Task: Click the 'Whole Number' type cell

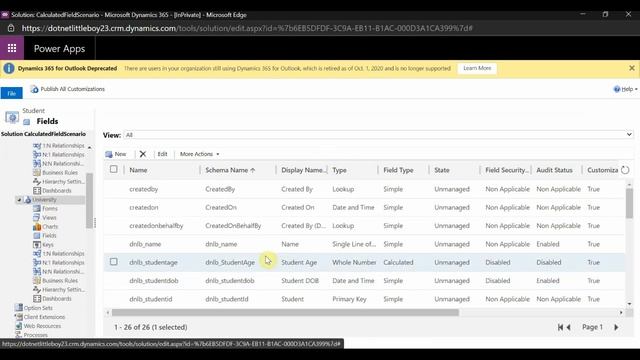Action: [354, 262]
